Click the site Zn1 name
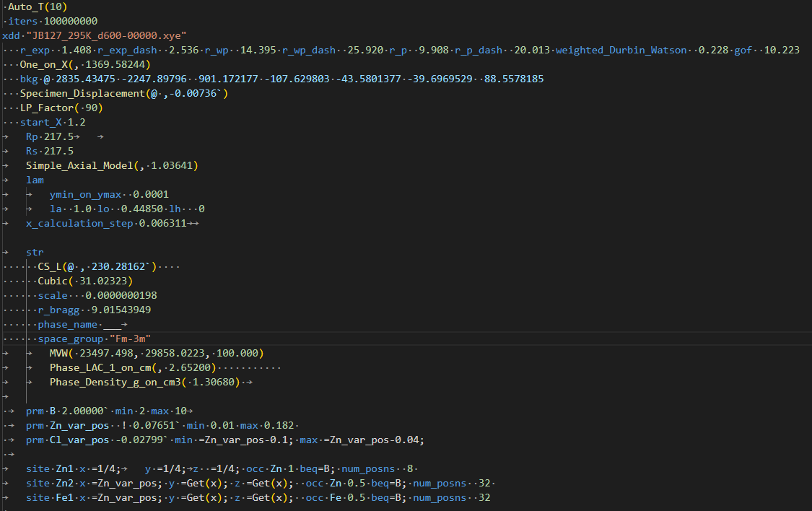This screenshot has height=511, width=812. [64, 469]
